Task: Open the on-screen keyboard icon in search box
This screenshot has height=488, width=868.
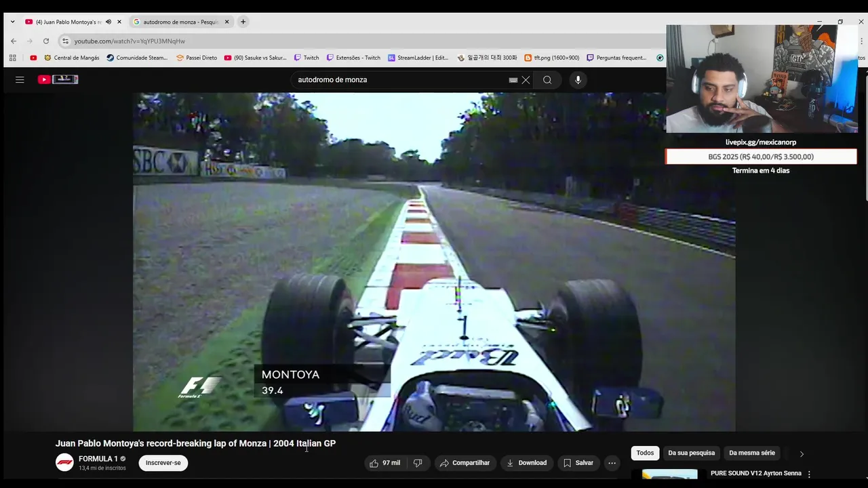Action: point(513,80)
